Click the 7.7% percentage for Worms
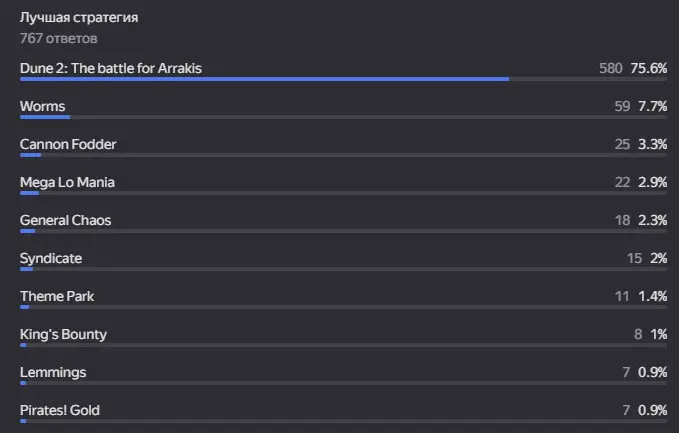The image size is (679, 433). point(653,107)
